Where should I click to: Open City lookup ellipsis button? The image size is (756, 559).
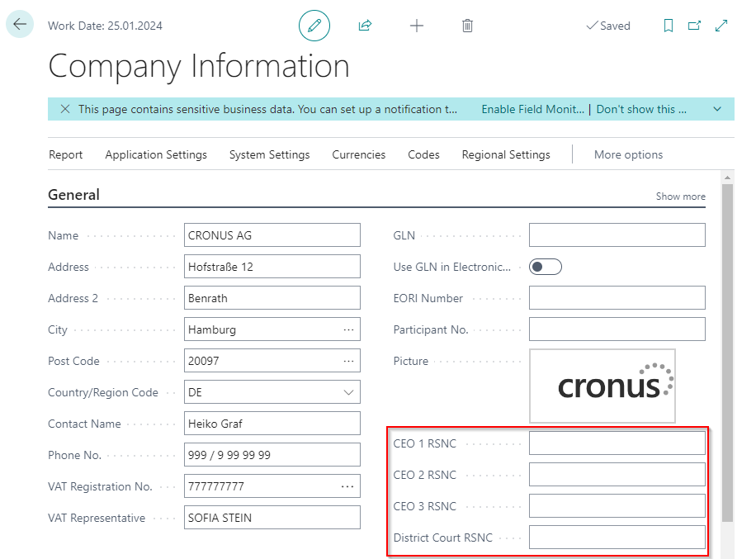(348, 329)
